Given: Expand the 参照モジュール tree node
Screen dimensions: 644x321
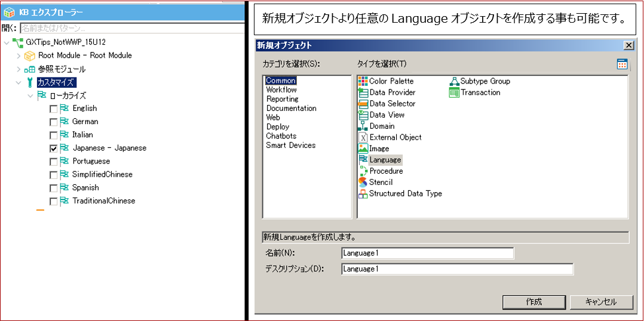Looking at the screenshot, I should pos(19,69).
